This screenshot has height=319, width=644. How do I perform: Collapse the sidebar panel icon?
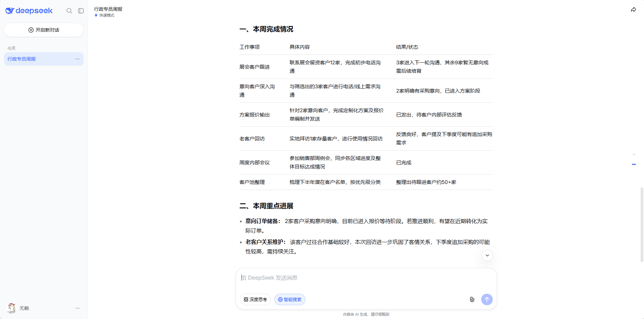(81, 11)
